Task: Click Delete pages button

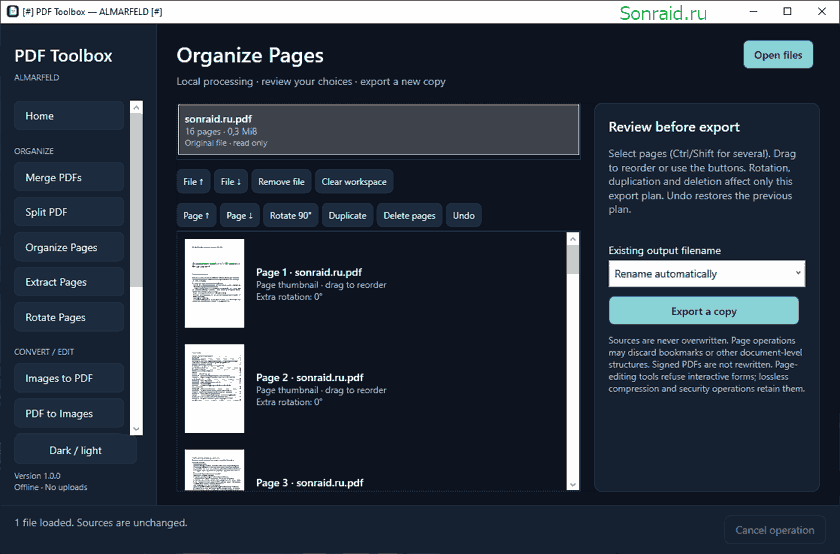Action: point(409,215)
